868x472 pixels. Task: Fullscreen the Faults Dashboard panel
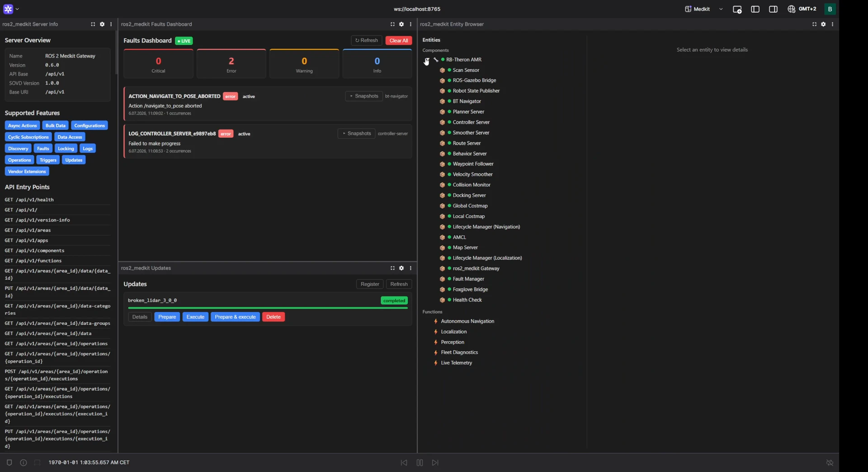click(x=392, y=24)
